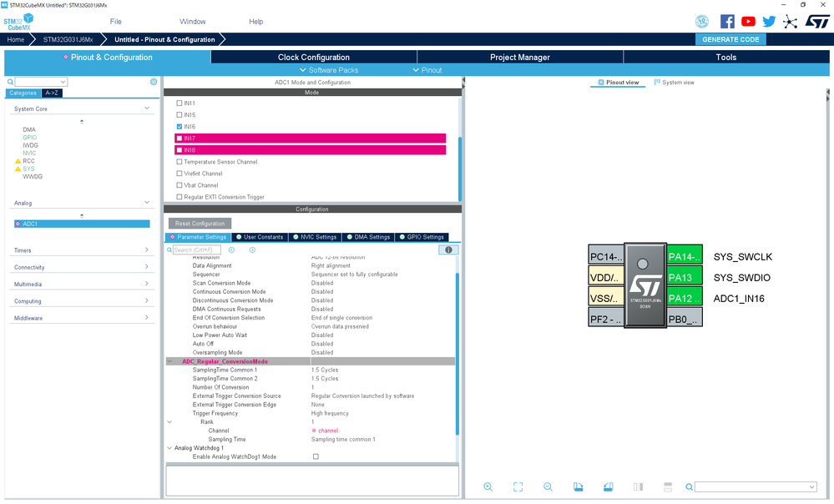Uncheck the IN16 channel checkbox
Screen dimensions: 834x504
pyautogui.click(x=179, y=127)
